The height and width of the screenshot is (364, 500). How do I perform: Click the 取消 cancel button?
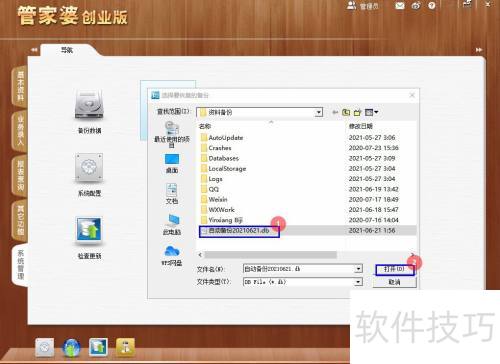pos(394,282)
